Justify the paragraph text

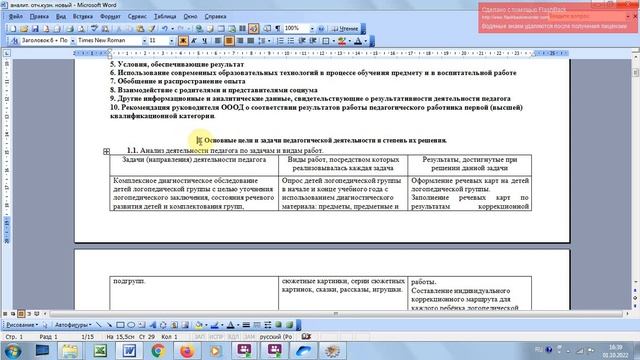click(250, 40)
